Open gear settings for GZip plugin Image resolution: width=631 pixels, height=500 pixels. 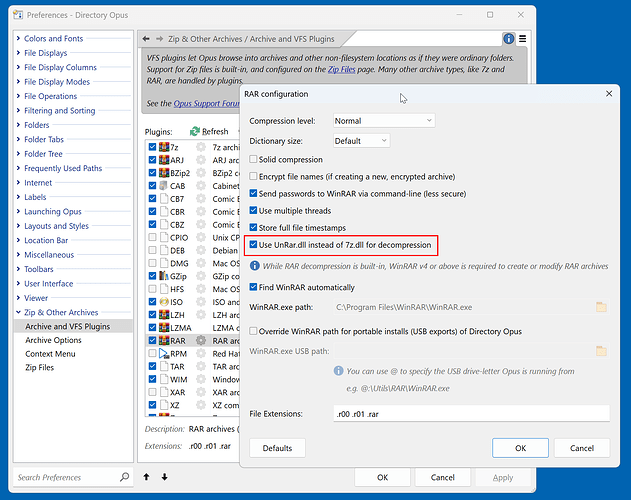tap(201, 276)
